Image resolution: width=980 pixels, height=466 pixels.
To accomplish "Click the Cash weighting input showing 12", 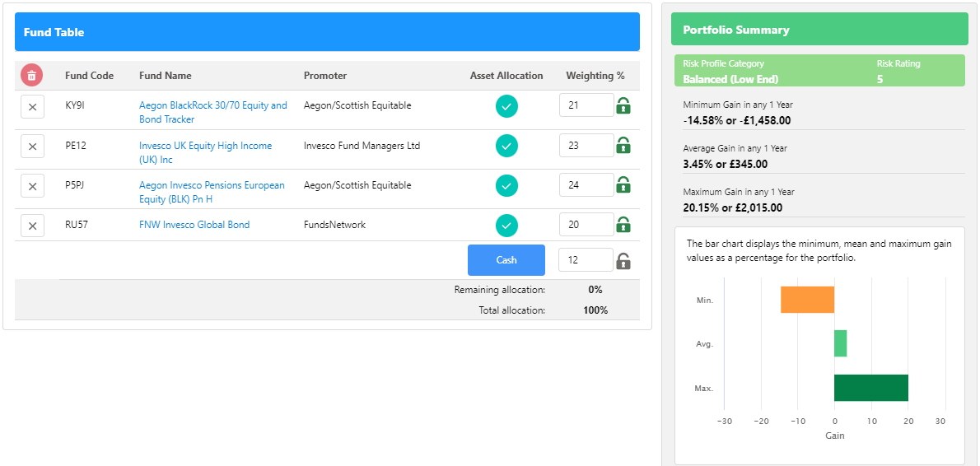I will point(586,260).
